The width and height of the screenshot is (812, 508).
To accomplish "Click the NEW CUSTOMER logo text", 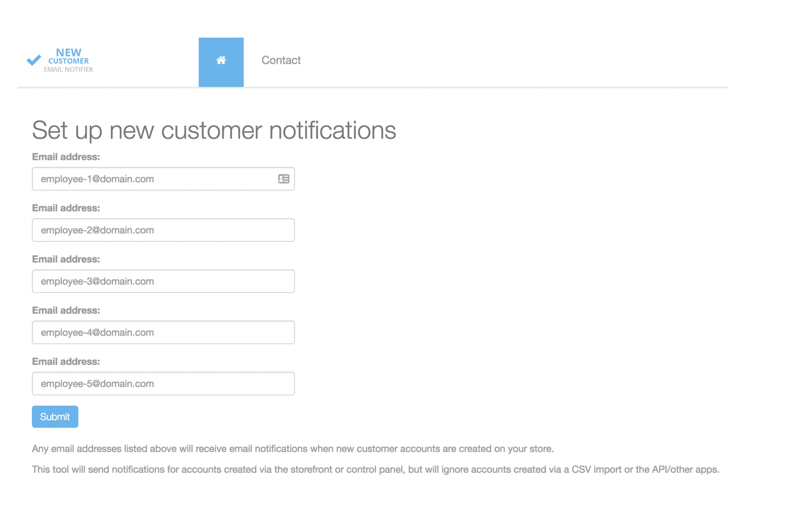I will click(x=68, y=56).
